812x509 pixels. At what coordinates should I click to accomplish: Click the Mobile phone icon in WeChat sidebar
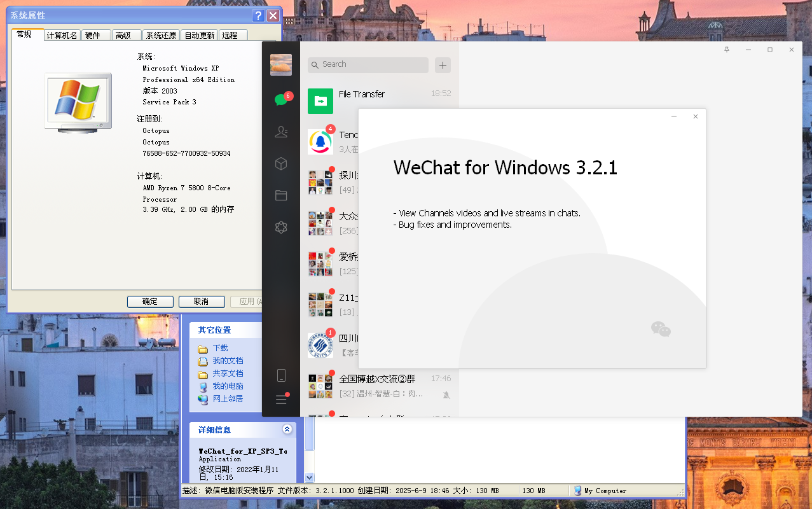click(281, 375)
